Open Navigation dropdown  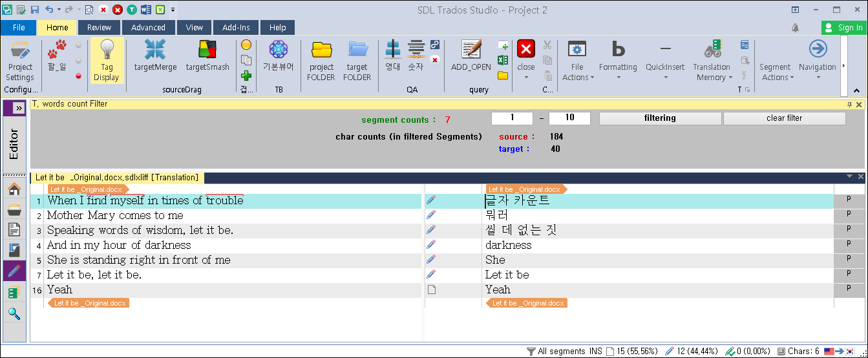[818, 60]
